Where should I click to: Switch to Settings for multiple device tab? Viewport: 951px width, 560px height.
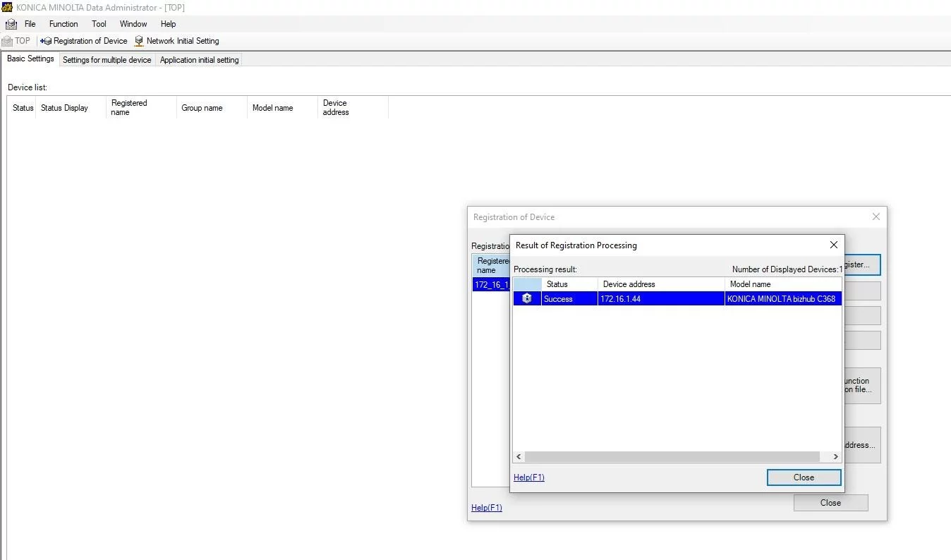(x=107, y=60)
